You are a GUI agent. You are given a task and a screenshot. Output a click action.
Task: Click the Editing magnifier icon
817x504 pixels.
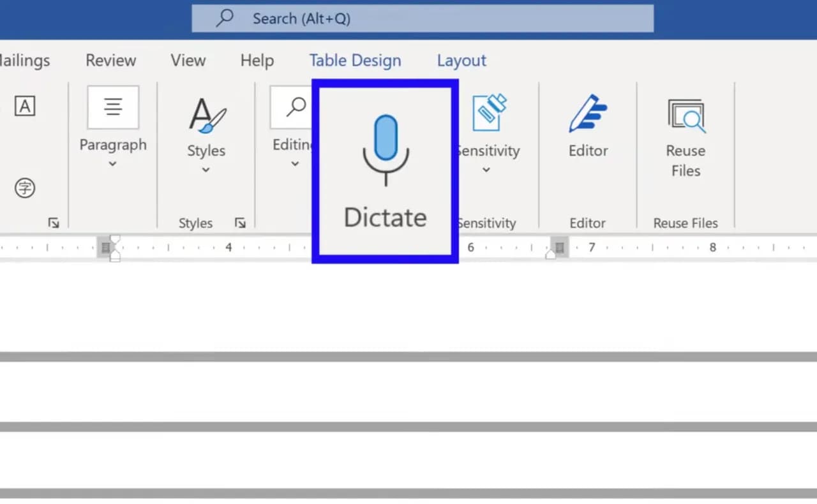(x=295, y=107)
